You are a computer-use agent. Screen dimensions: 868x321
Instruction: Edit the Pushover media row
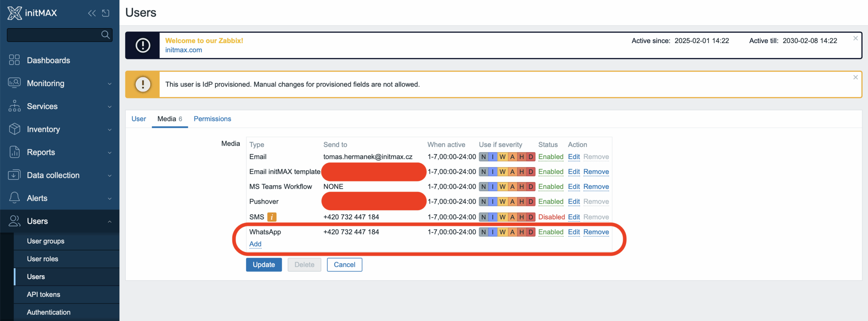pyautogui.click(x=574, y=201)
